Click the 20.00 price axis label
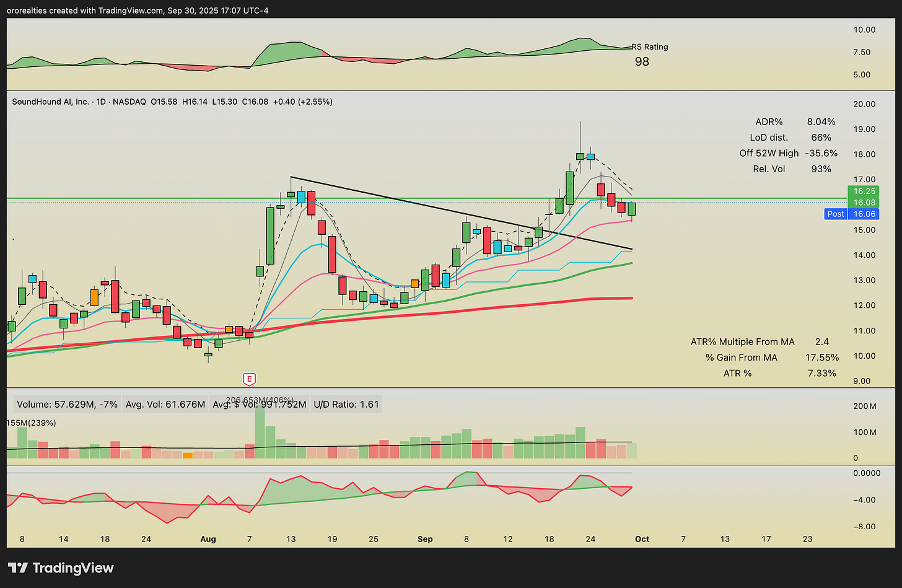Image resolution: width=902 pixels, height=588 pixels. (864, 104)
